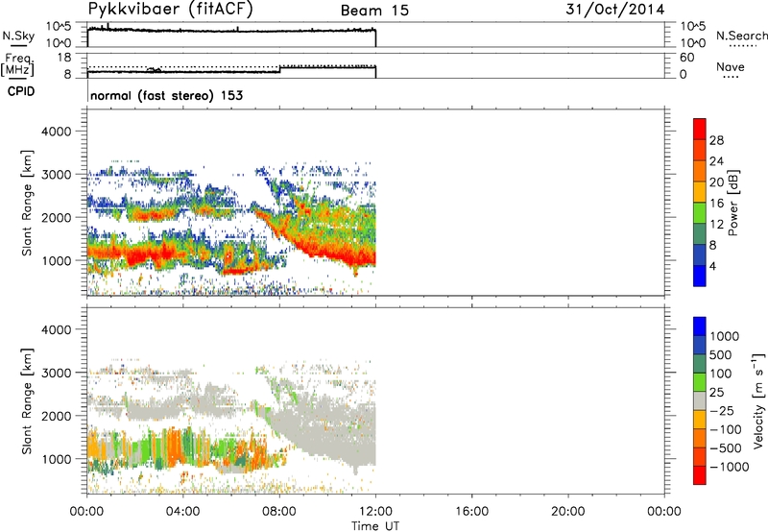Click the 4 tick on power colorbar
Image resolution: width=768 pixels, height=532 pixels.
pos(712,266)
